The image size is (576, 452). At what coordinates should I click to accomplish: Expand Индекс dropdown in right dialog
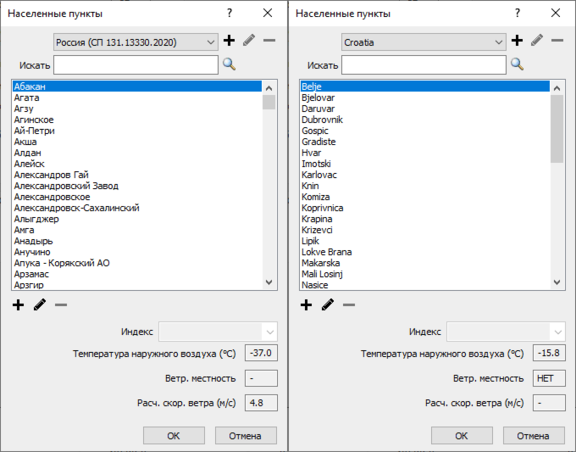(x=506, y=332)
